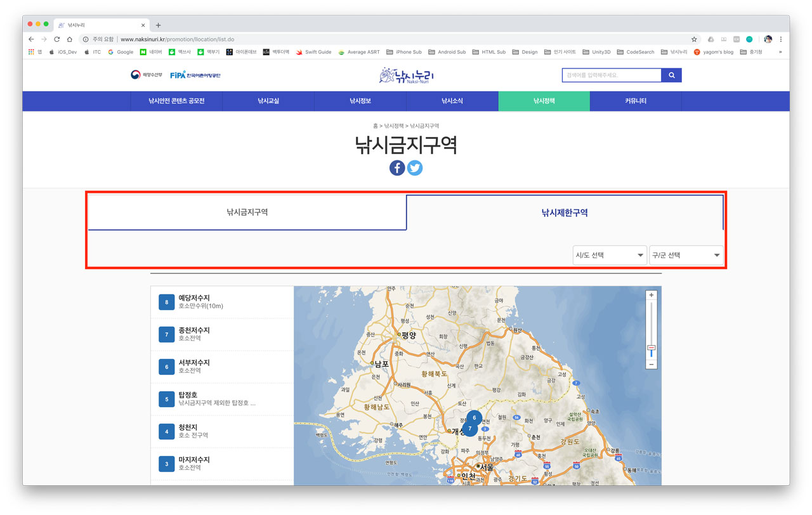Open the 시/도 선택 dropdown

point(609,254)
